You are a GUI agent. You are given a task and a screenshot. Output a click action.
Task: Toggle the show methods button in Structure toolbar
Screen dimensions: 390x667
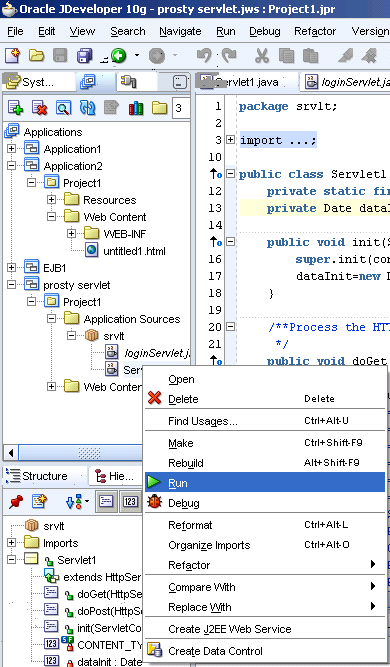coord(106,502)
